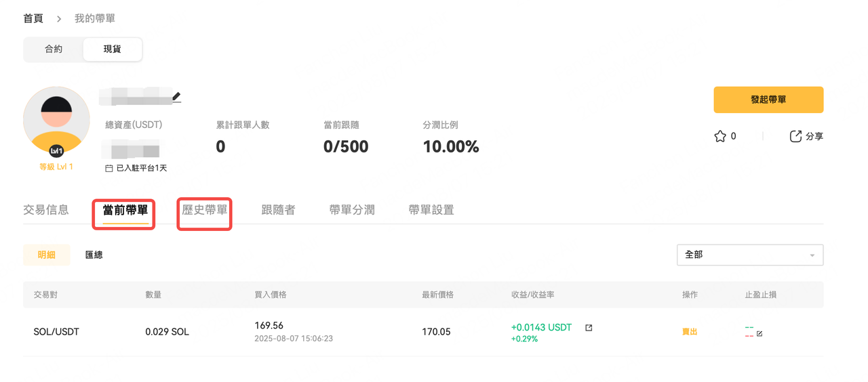This screenshot has width=868, height=382.
Task: Click the 0/500 current followers value
Action: 346,146
